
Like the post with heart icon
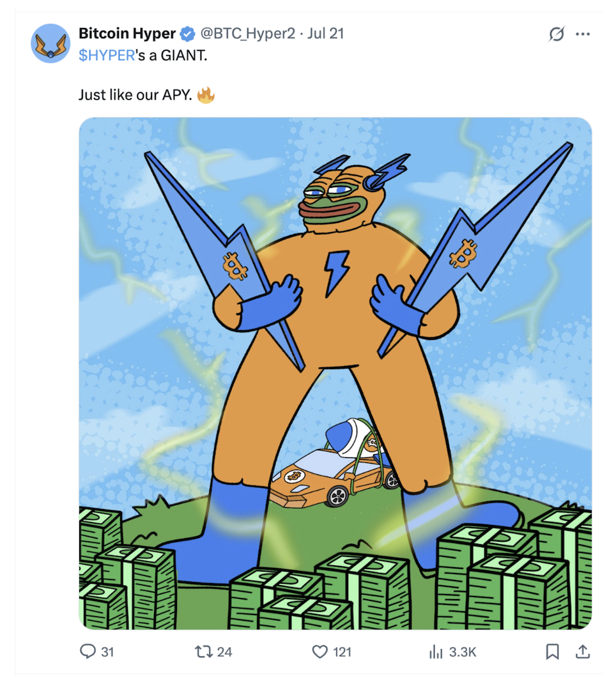320,652
